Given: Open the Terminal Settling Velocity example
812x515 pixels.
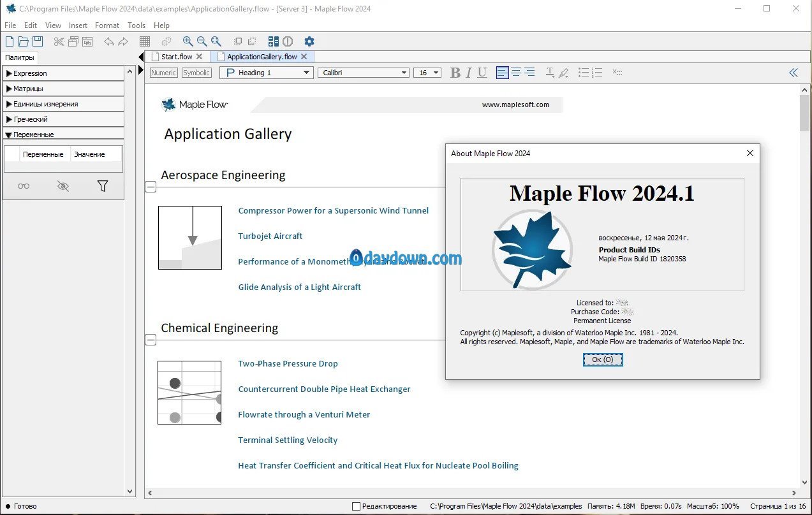Looking at the screenshot, I should pyautogui.click(x=288, y=440).
